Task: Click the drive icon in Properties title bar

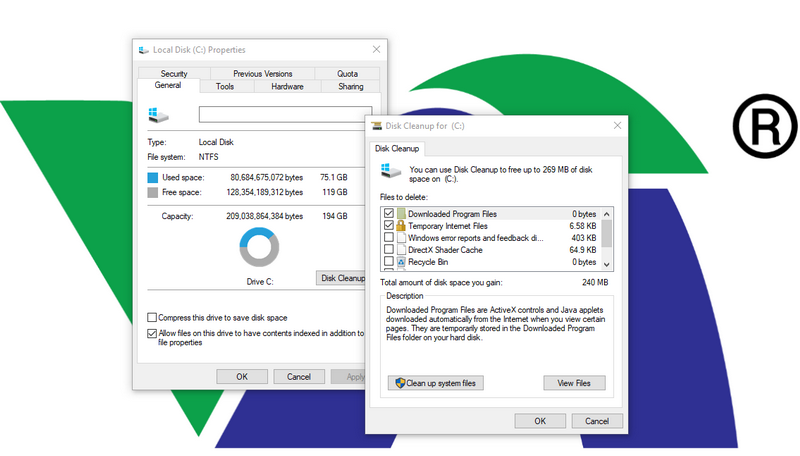Action: click(x=143, y=50)
